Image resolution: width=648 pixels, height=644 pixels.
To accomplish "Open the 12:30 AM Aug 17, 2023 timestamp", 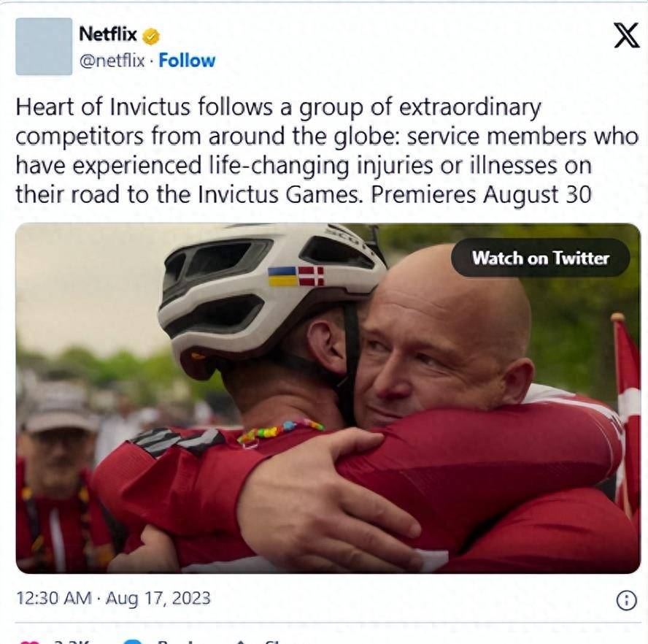I will pos(113,598).
